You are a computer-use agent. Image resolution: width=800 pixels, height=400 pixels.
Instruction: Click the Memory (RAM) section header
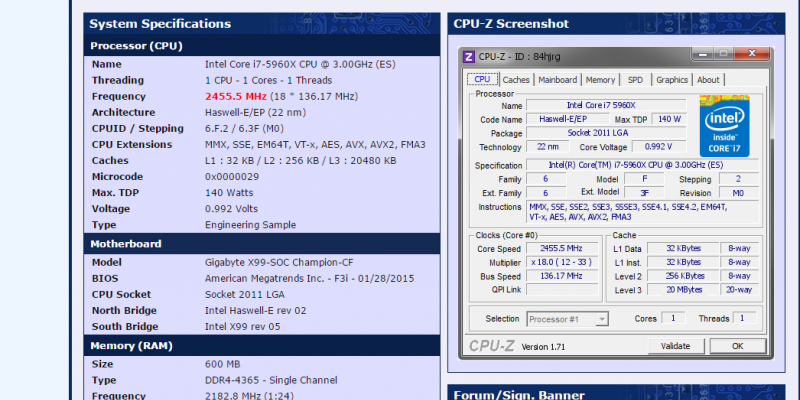pos(262,346)
